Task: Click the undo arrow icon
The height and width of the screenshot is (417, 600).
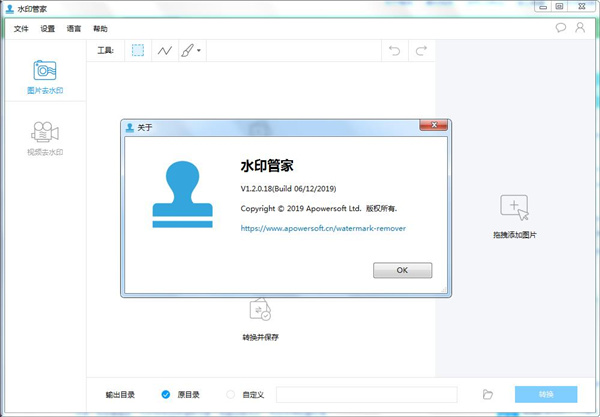Action: tap(394, 50)
